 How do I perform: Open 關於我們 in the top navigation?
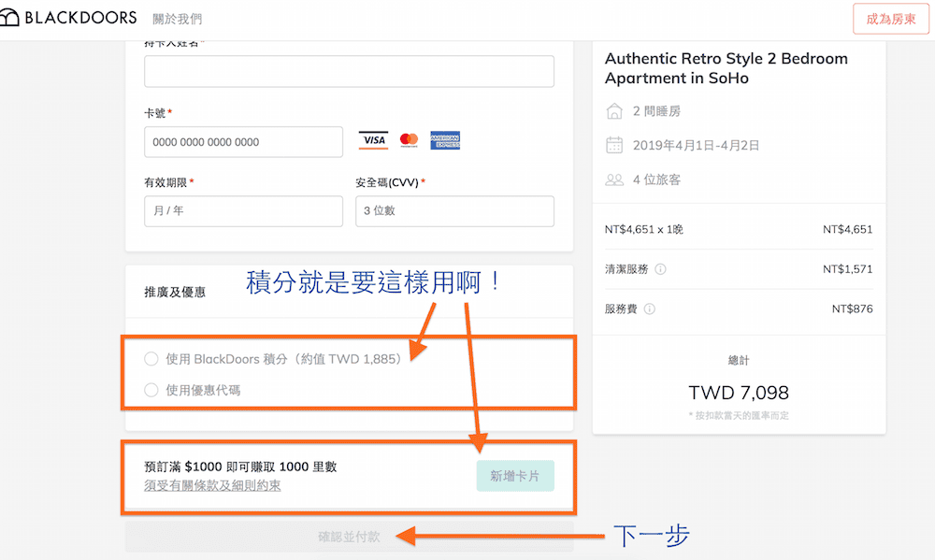[177, 19]
